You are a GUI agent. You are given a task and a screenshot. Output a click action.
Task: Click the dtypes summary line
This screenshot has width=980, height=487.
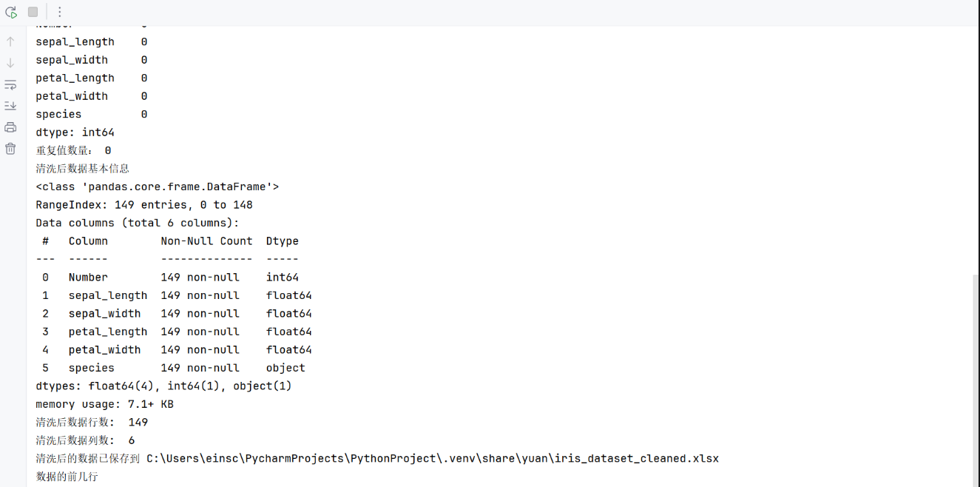[x=163, y=386]
